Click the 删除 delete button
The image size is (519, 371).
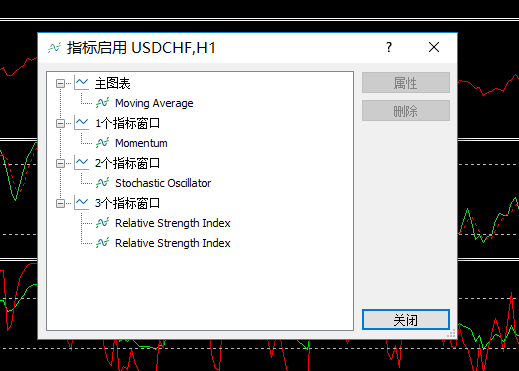406,111
